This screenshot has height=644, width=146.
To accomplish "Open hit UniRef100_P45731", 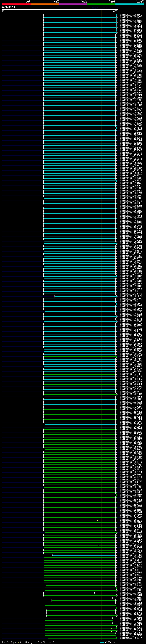I will click(x=131, y=201).
